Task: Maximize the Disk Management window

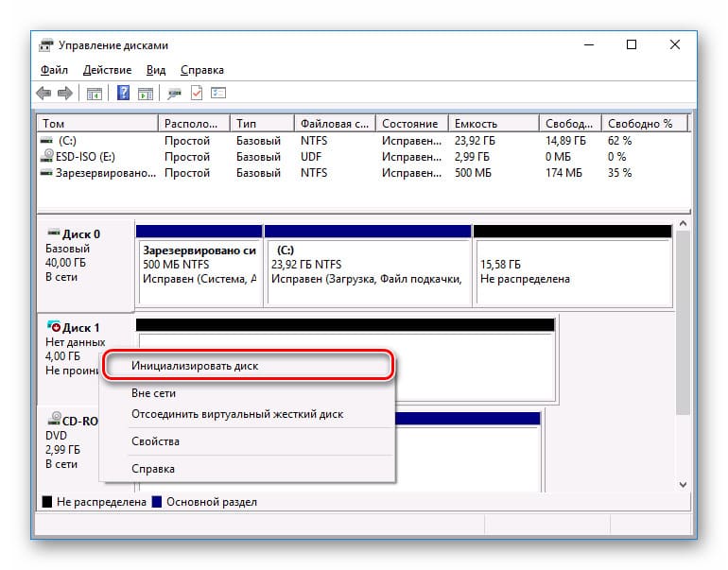Action: [x=632, y=45]
